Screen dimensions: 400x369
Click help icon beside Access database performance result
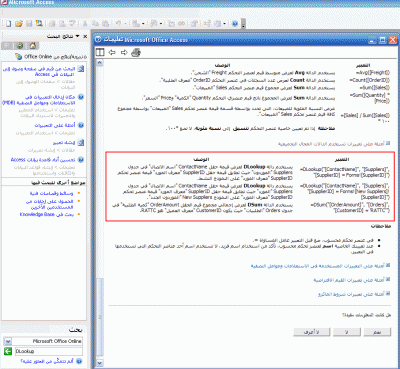[81, 160]
